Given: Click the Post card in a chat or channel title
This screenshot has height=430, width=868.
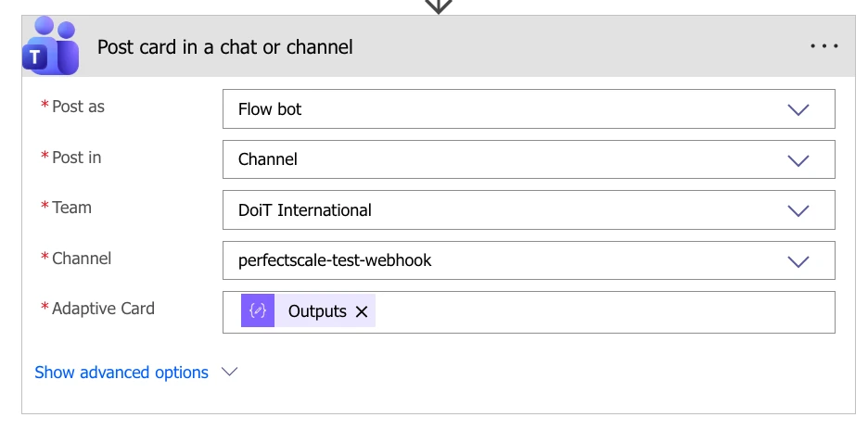Looking at the screenshot, I should pyautogui.click(x=224, y=47).
